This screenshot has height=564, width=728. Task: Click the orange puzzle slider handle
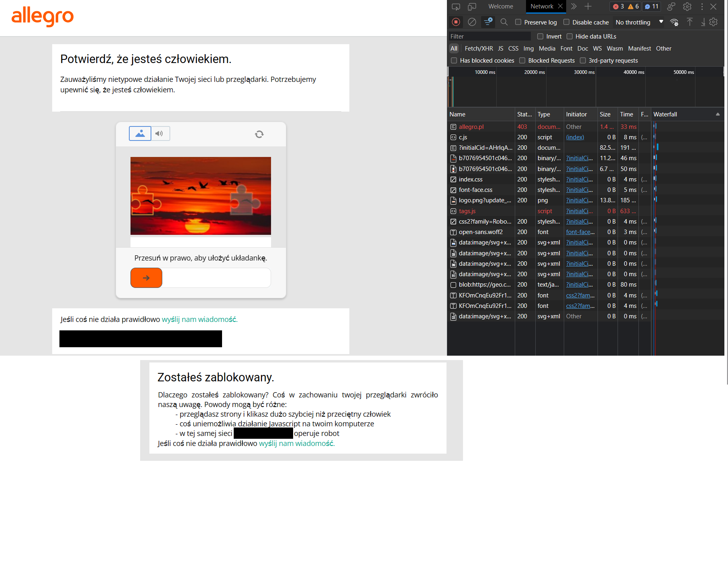pos(146,278)
